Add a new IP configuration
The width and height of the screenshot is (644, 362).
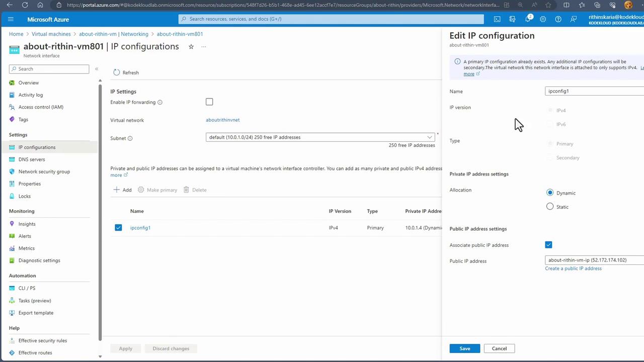tap(122, 190)
